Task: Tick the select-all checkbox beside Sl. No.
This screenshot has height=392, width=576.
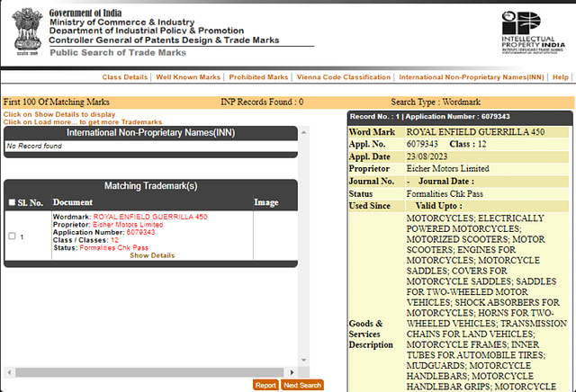Action: 12,202
